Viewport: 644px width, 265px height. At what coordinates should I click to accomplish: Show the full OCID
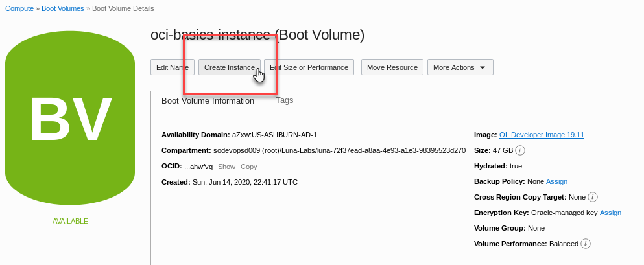coord(226,167)
